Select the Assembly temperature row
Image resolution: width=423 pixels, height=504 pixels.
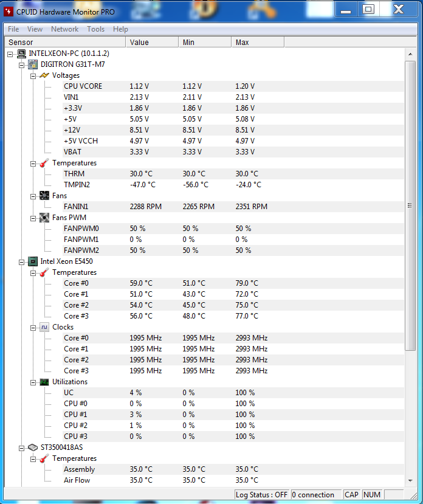233,469
